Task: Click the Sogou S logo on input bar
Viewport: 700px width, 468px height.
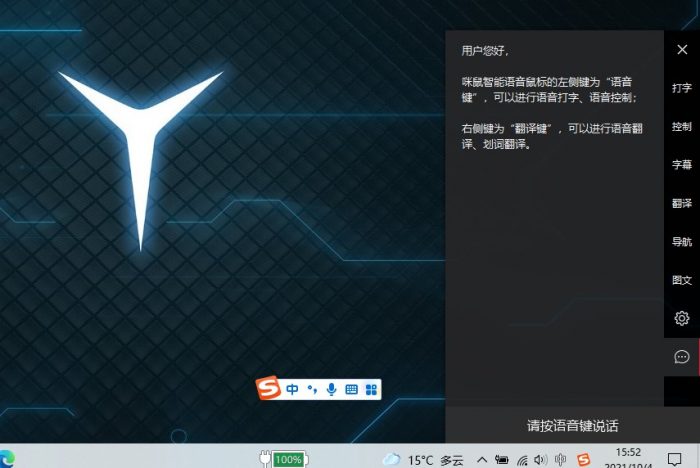Action: coord(267,389)
